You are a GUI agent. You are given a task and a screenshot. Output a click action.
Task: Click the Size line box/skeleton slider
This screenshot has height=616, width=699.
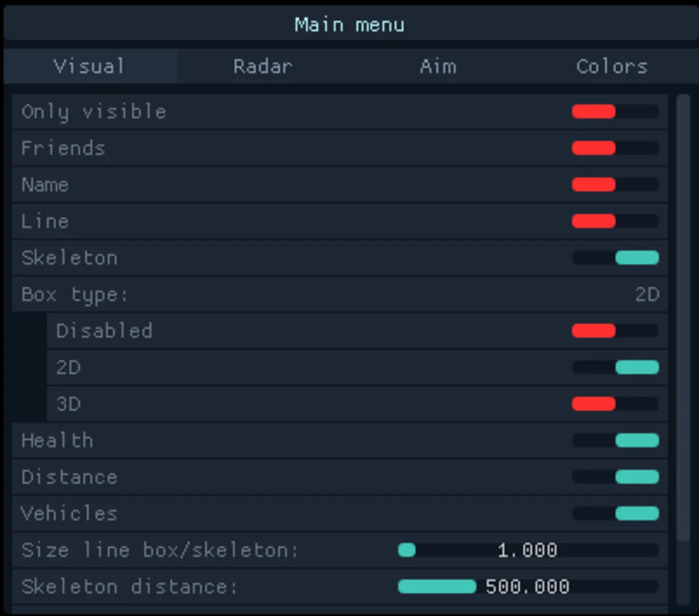tap(528, 550)
